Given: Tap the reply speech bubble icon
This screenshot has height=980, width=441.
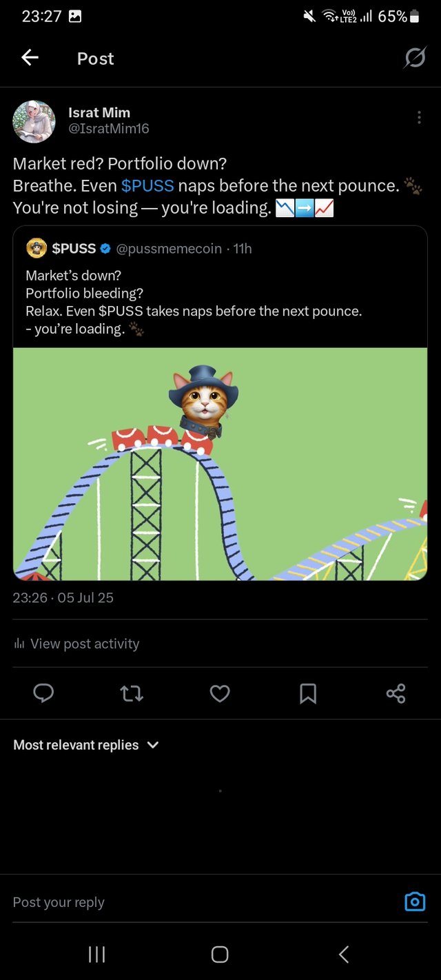Looking at the screenshot, I should 43,693.
